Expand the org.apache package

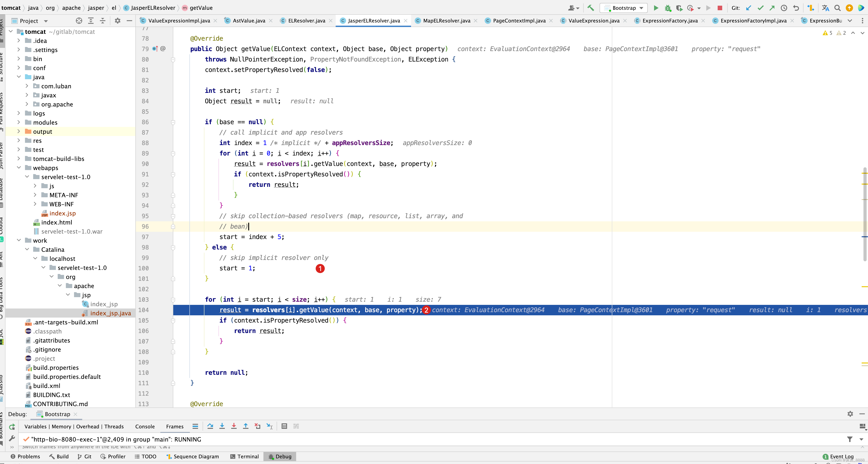[27, 104]
